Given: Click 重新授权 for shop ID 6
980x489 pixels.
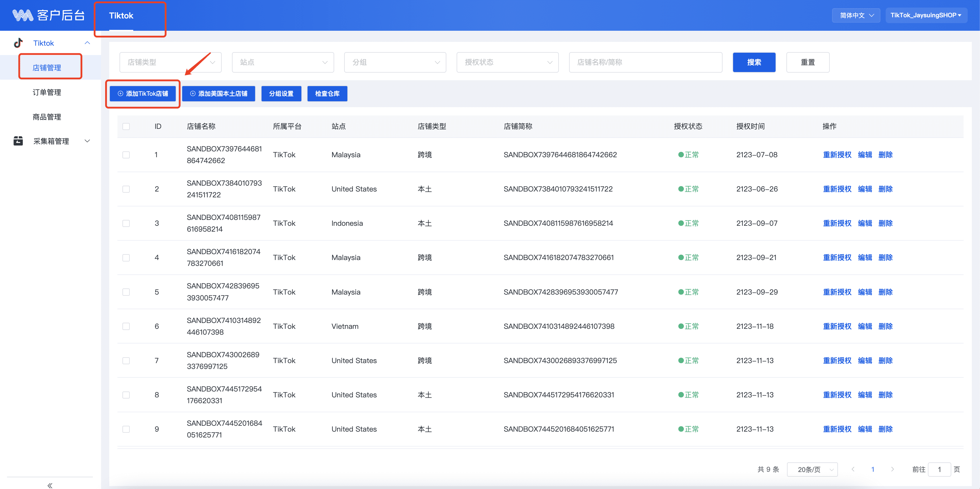Looking at the screenshot, I should [x=837, y=326].
